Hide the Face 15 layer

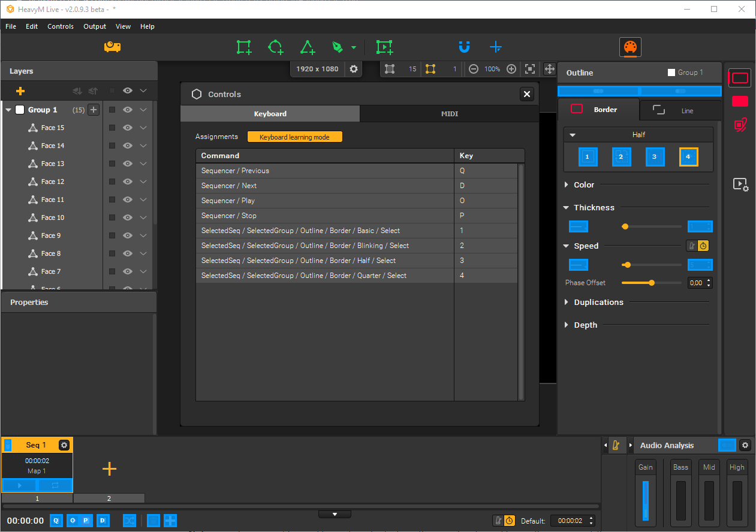(128, 128)
